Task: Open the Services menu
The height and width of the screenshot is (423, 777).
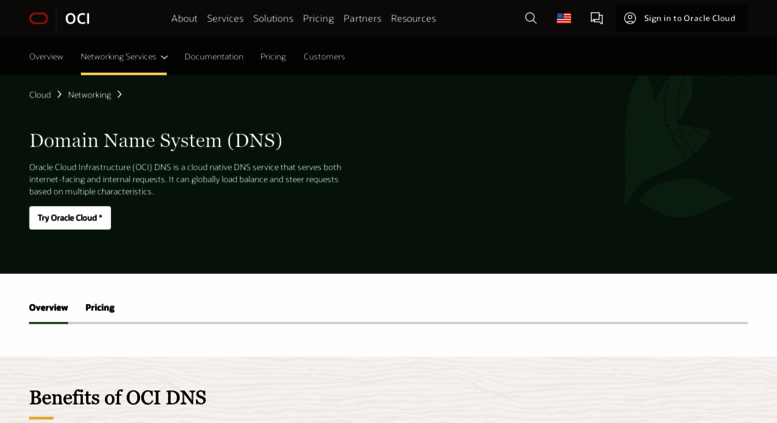Action: 225,18
